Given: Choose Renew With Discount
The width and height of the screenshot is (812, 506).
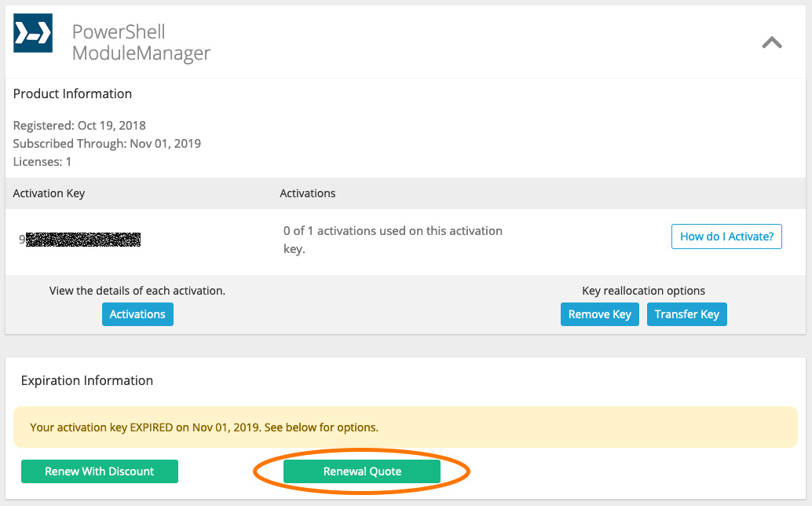Looking at the screenshot, I should tap(100, 471).
